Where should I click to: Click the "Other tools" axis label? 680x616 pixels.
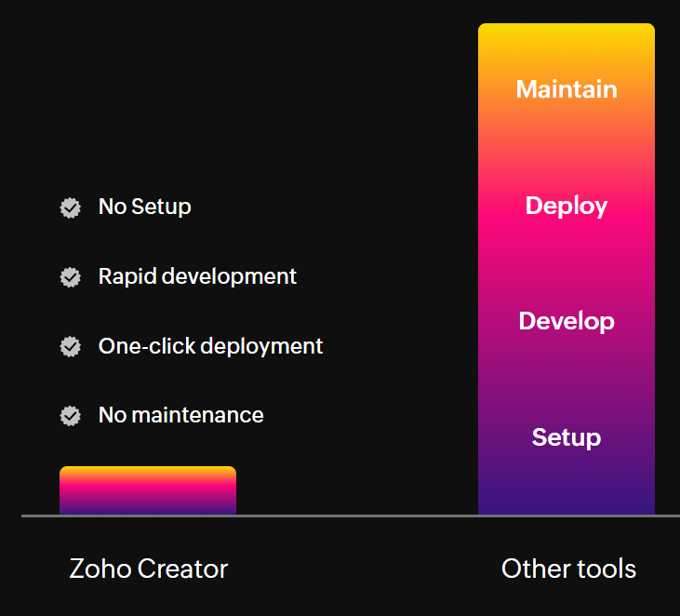pos(568,569)
